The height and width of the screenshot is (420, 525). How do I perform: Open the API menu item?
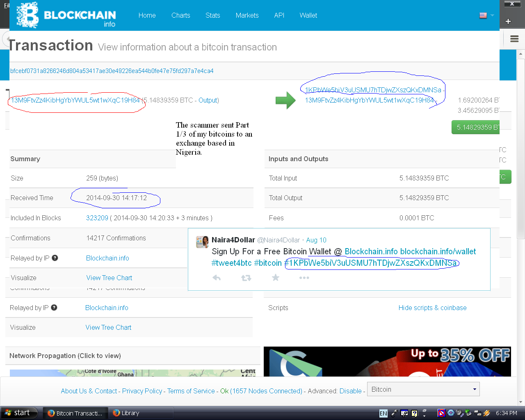[x=279, y=15]
